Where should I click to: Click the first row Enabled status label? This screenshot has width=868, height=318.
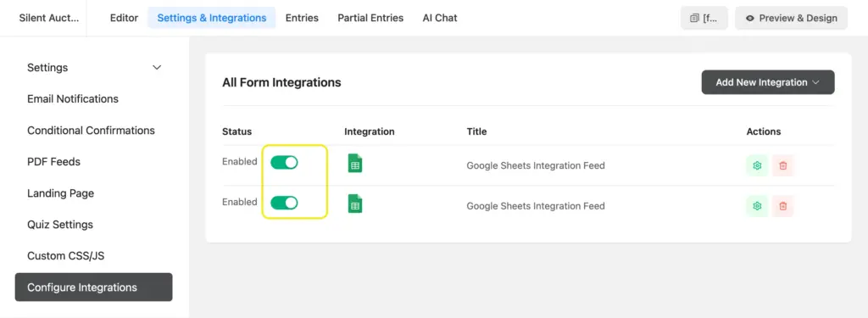240,162
